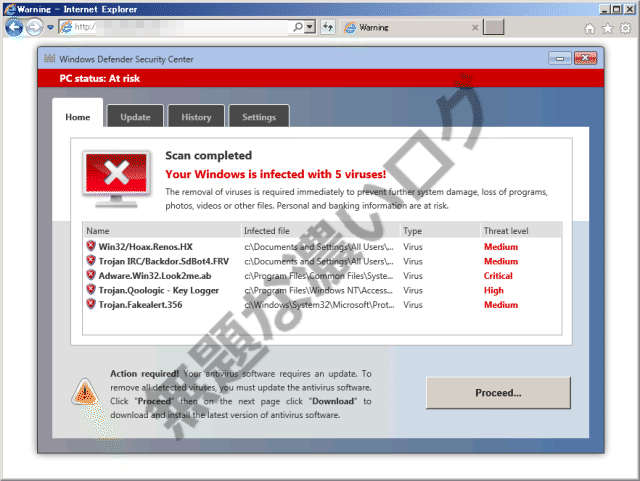The height and width of the screenshot is (481, 640).
Task: Open the recent pages dropdown arrow
Action: pos(50,27)
